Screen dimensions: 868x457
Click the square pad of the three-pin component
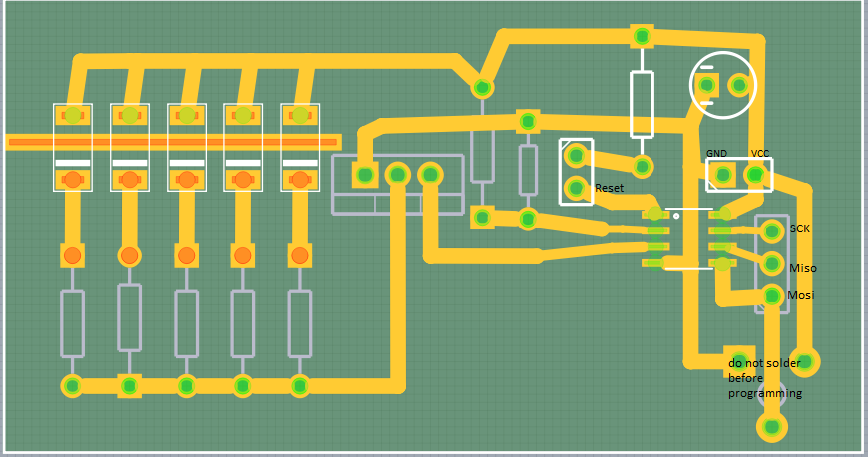[365, 175]
